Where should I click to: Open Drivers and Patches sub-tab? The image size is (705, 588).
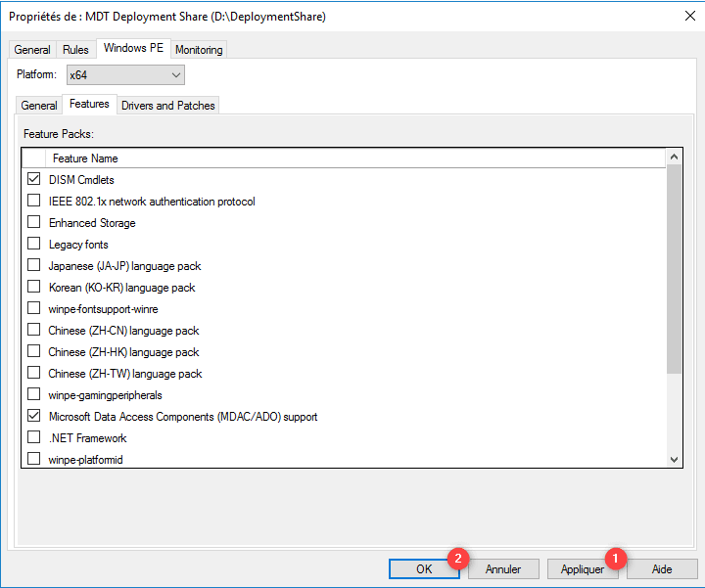[x=168, y=106]
